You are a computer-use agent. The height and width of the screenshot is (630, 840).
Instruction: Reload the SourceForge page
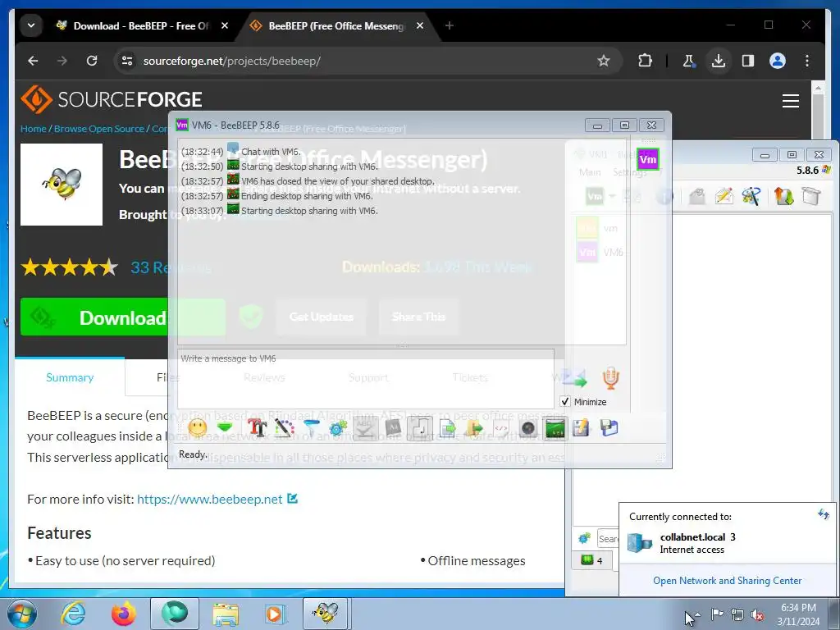click(92, 61)
